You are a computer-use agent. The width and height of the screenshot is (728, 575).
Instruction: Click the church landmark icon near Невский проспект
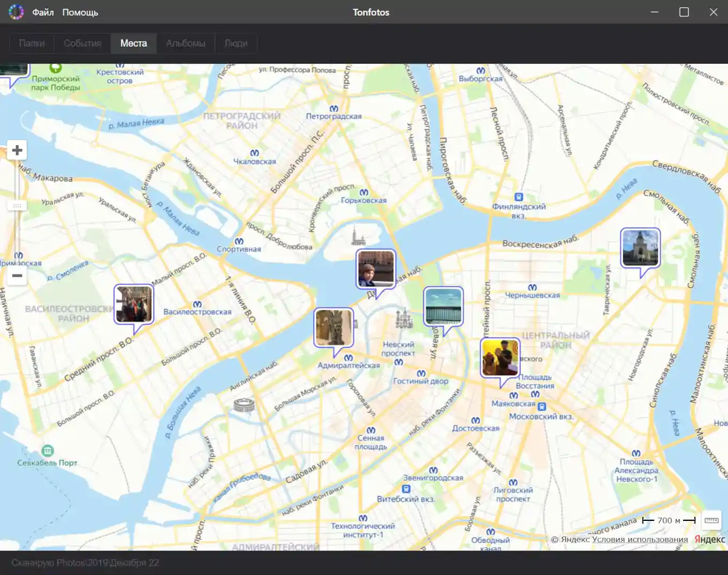click(x=404, y=317)
